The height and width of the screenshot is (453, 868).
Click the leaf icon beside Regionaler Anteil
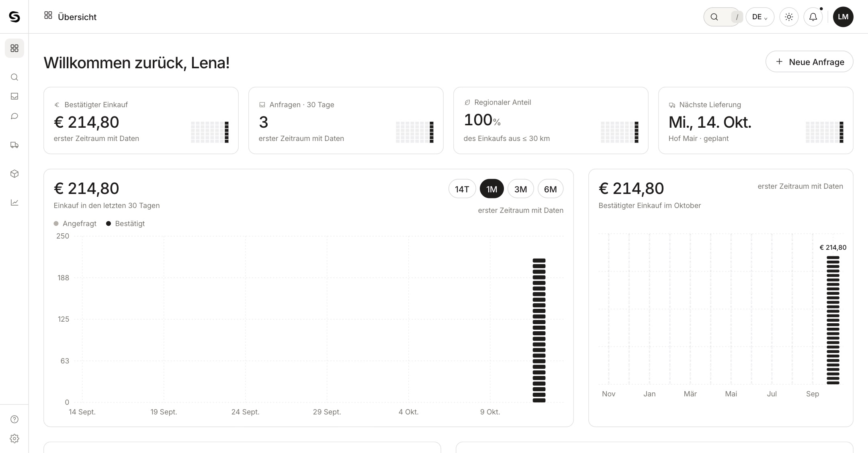(x=467, y=102)
